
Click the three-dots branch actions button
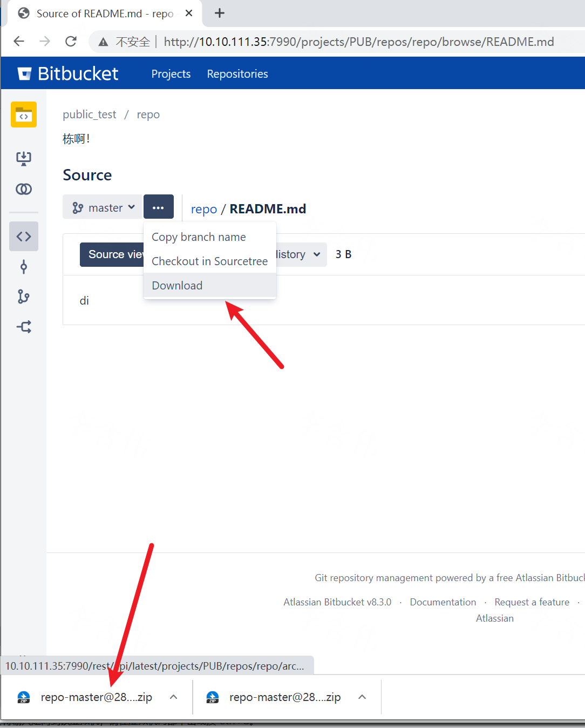click(x=158, y=207)
